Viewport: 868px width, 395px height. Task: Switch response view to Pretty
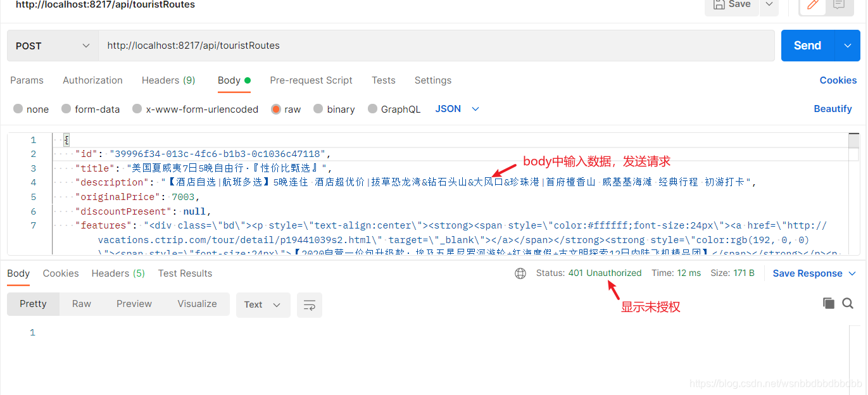(x=33, y=304)
